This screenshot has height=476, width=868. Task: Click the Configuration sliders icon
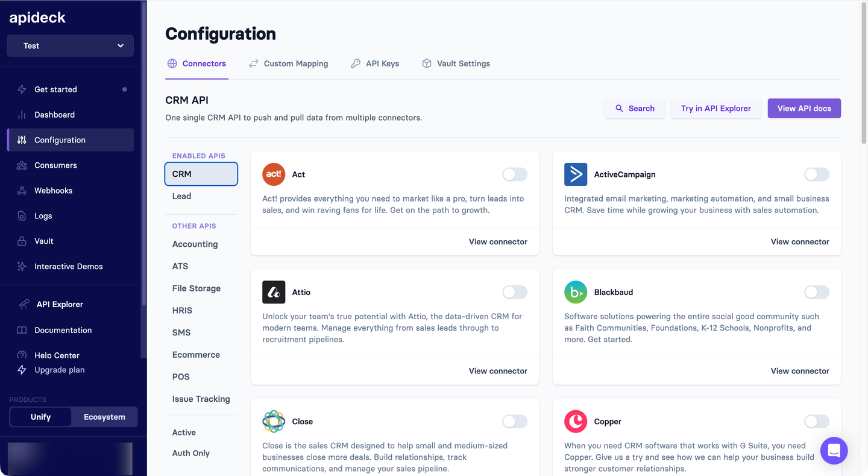[x=22, y=140]
